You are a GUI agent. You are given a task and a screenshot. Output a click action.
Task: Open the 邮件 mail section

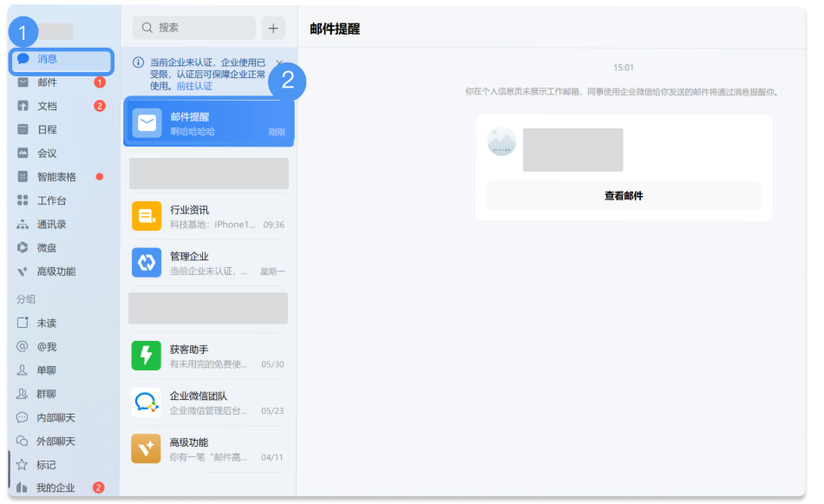coord(52,82)
